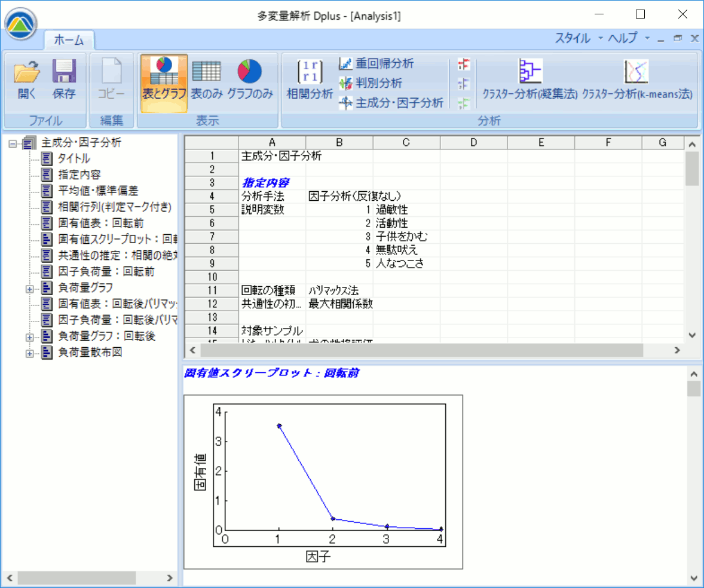Viewport: 704px width, 588px height.
Task: Open the ヘルプ menu
Action: click(x=622, y=38)
